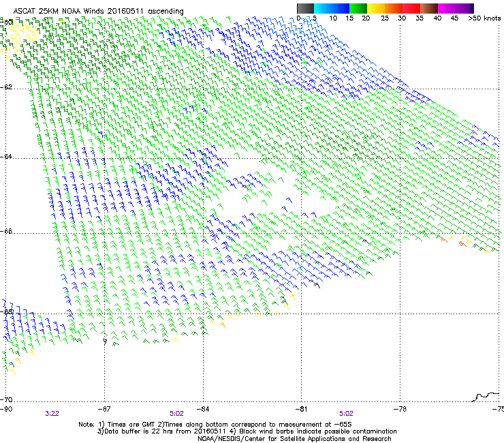Select the brown 35-40 knots legend swatch

tap(429, 8)
